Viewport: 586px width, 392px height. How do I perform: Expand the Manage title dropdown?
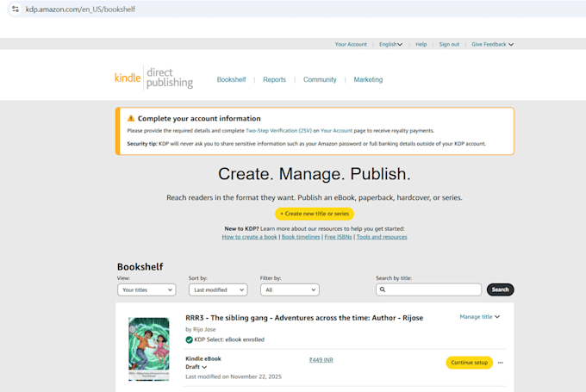point(479,317)
